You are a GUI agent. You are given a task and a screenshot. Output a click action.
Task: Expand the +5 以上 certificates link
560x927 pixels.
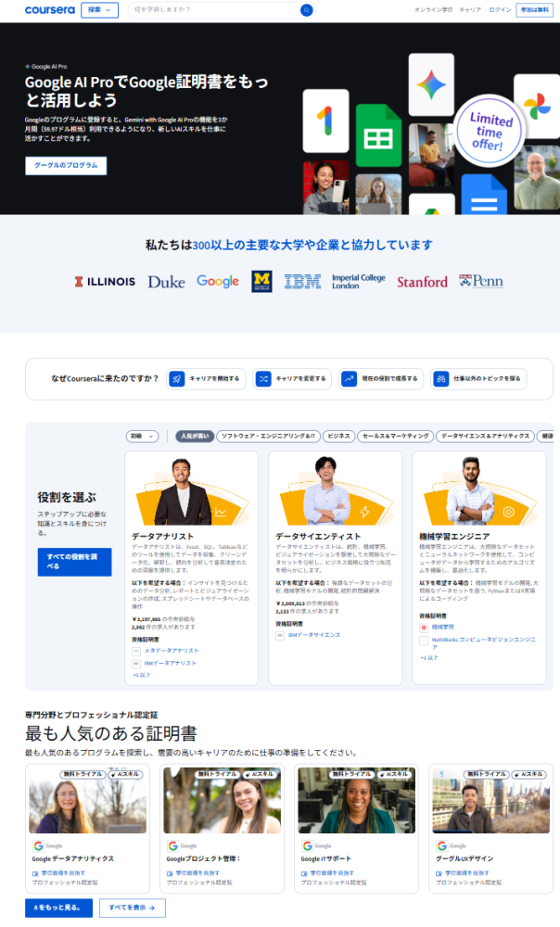(141, 675)
